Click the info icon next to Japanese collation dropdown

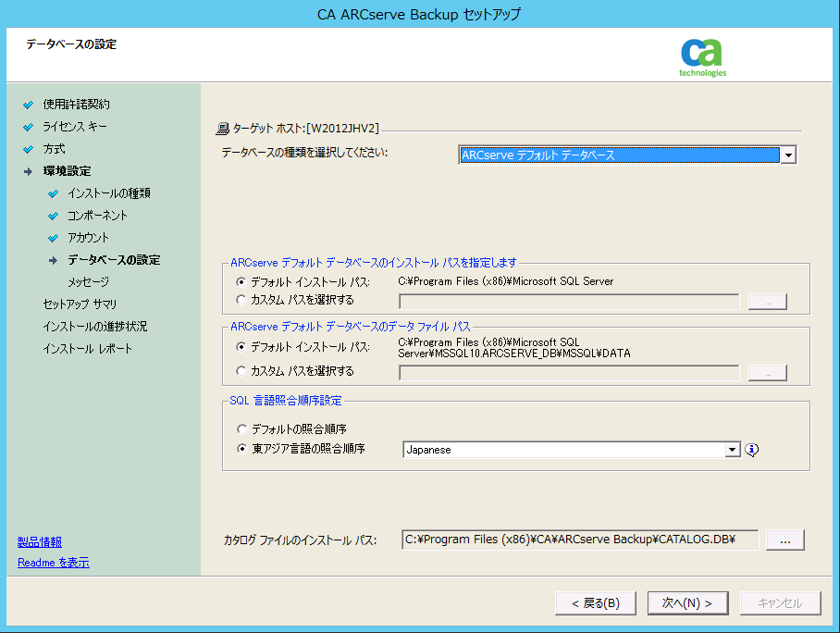[752, 450]
